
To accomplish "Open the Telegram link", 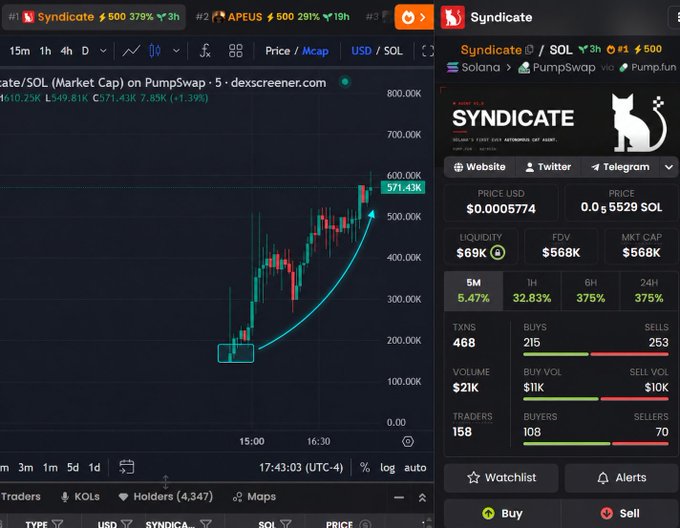I will coord(620,167).
